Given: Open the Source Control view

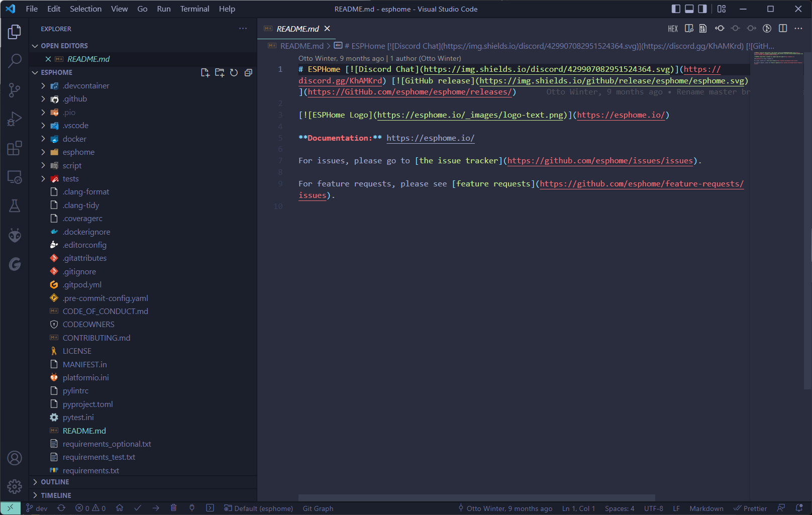Looking at the screenshot, I should (15, 90).
